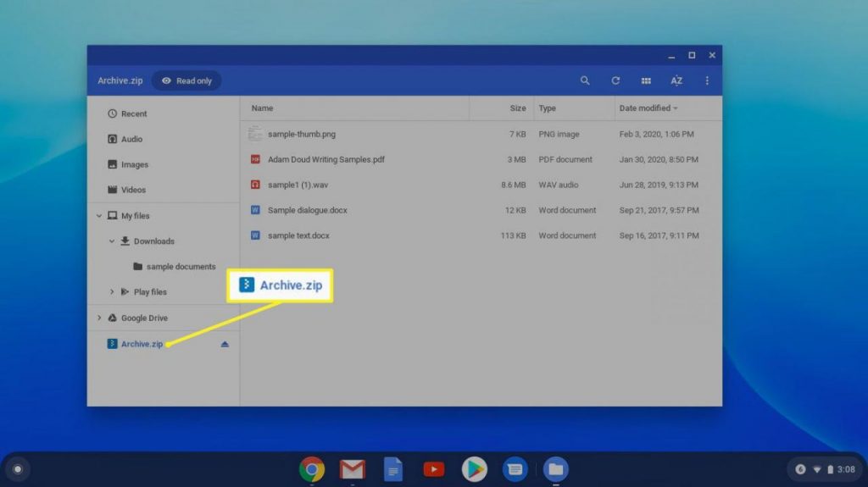
Task: Launch Google Docs from the shelf
Action: 393,469
